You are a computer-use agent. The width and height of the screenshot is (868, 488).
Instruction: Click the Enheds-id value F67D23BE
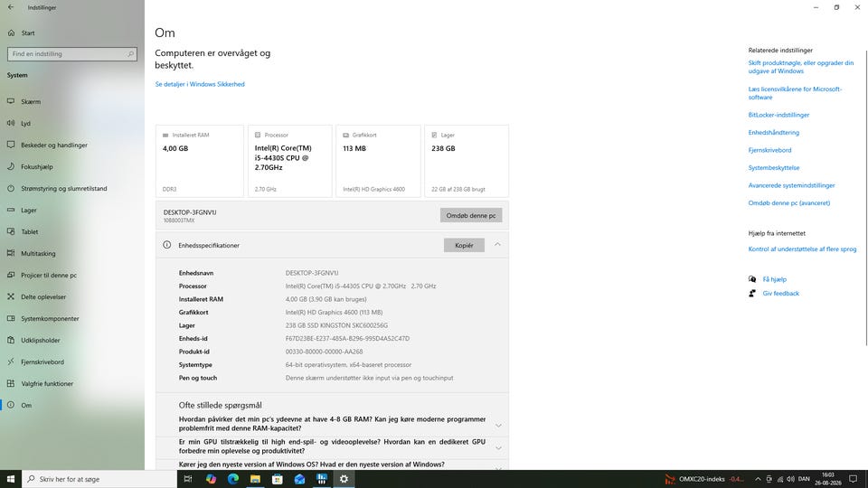(347, 339)
